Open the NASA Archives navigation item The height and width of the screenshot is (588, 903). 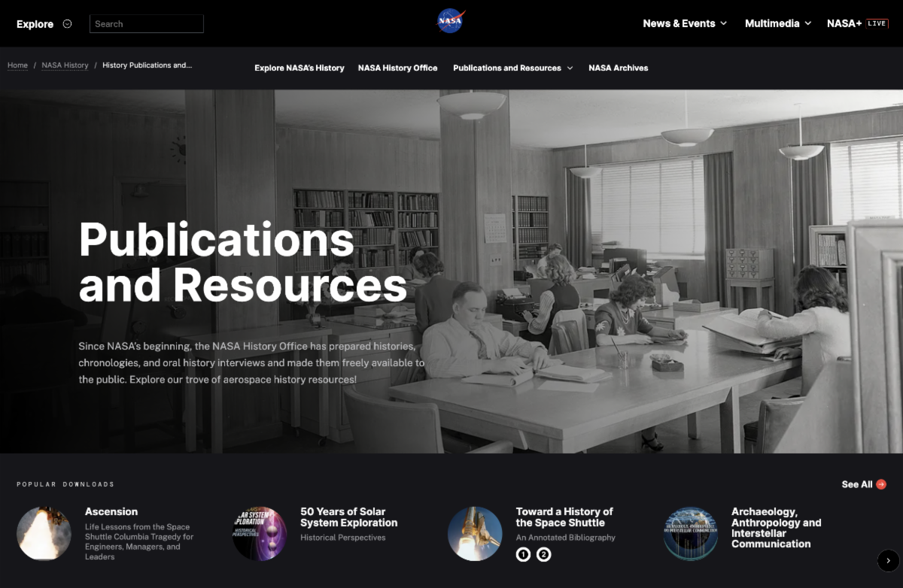[x=618, y=68]
